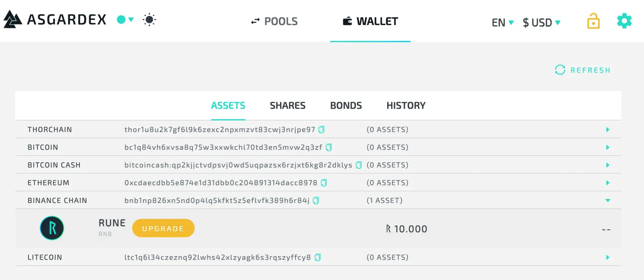Copy the Binance Chain address
644x280 pixels.
tap(316, 201)
